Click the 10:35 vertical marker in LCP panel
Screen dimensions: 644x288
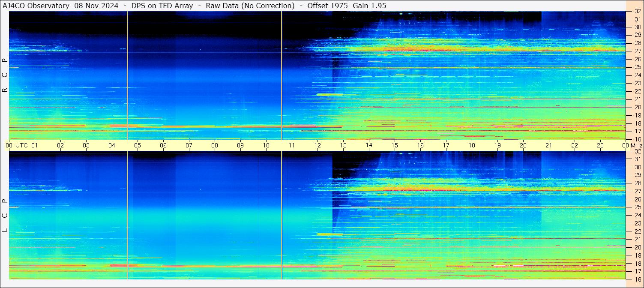click(x=282, y=215)
